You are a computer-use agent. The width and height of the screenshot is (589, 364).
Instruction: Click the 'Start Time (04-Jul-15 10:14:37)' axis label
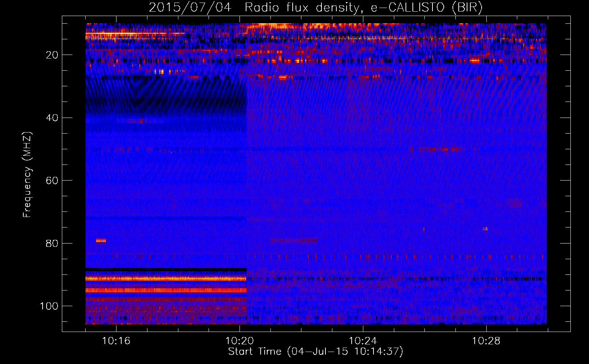pos(316,352)
